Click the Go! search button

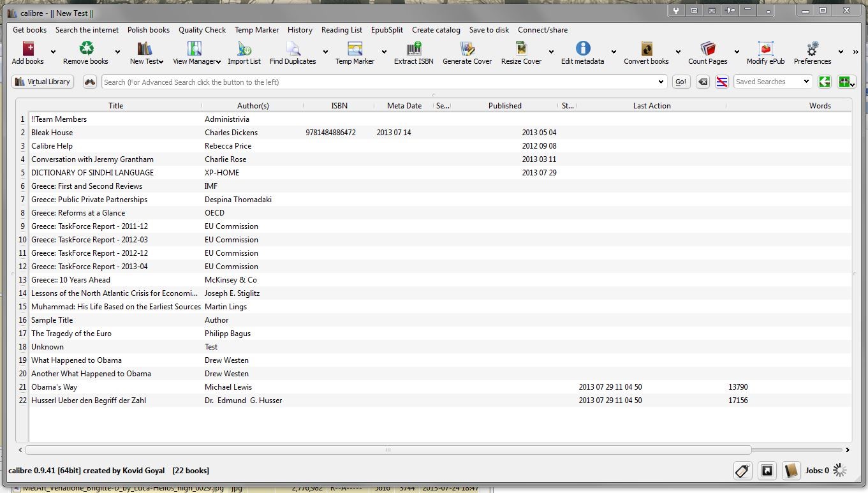pyautogui.click(x=681, y=82)
